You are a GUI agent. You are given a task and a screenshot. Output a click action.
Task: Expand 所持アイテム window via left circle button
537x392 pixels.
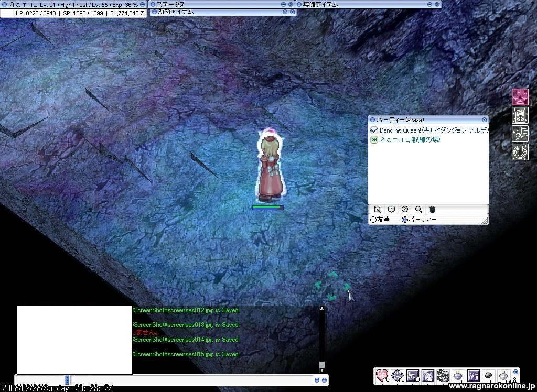point(155,12)
